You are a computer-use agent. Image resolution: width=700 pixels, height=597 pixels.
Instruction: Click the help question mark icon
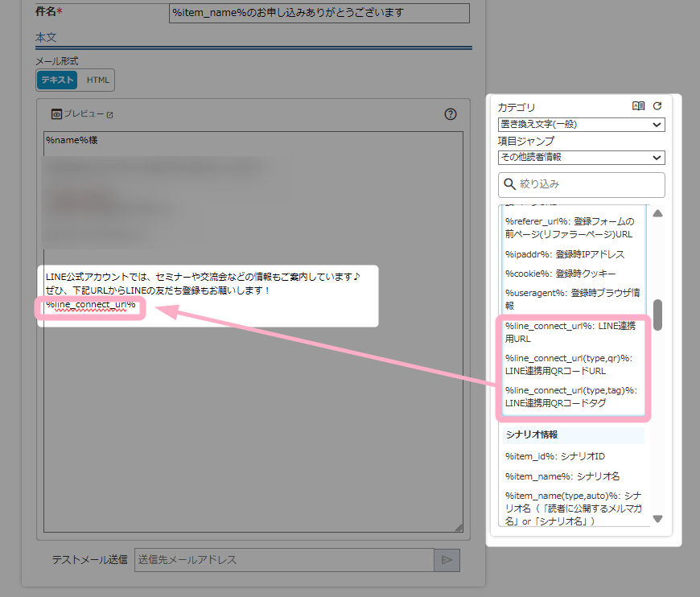pos(451,114)
